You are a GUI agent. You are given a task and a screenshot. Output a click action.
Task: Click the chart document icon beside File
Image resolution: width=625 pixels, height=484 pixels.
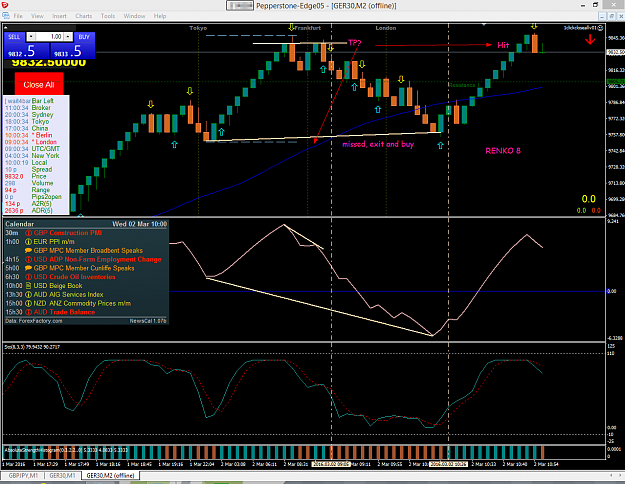[x=6, y=16]
